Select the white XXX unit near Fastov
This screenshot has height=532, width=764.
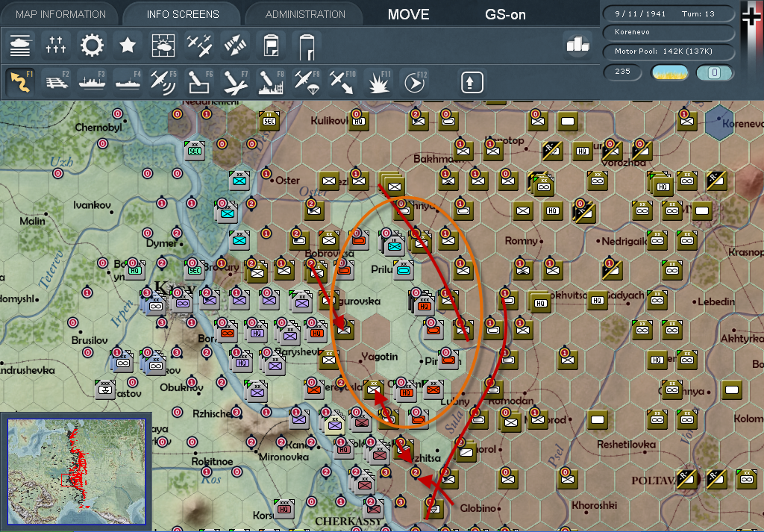(104, 389)
